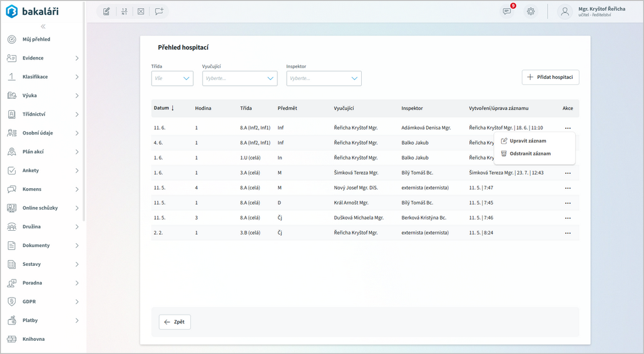
Task: Click the Přidat hospitaci button
Action: pyautogui.click(x=550, y=77)
